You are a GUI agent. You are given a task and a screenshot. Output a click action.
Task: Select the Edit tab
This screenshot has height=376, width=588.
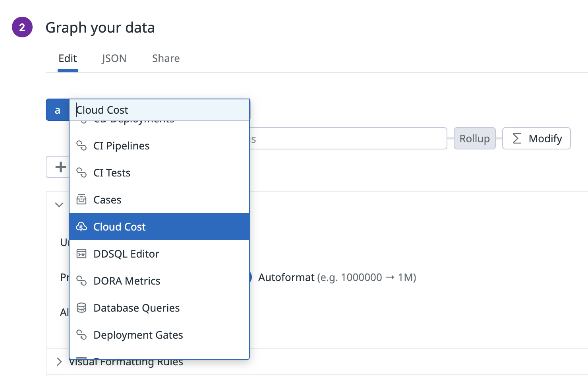point(68,58)
